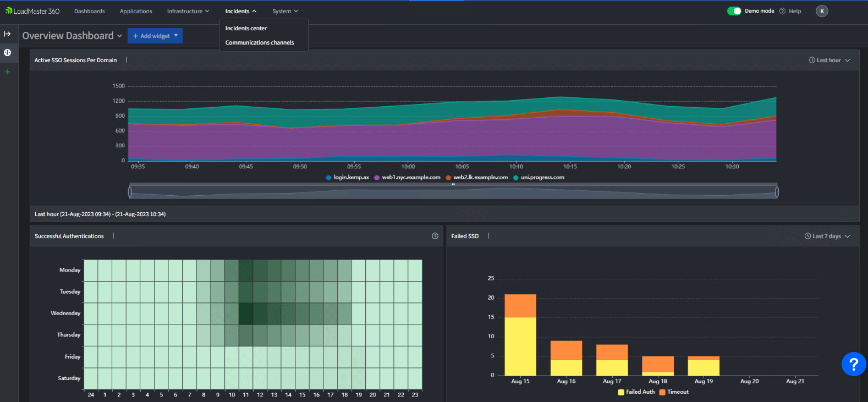Screen dimensions: 868x402
Task: Open the three-dot menu on Failed SSO widget
Action: [x=488, y=236]
